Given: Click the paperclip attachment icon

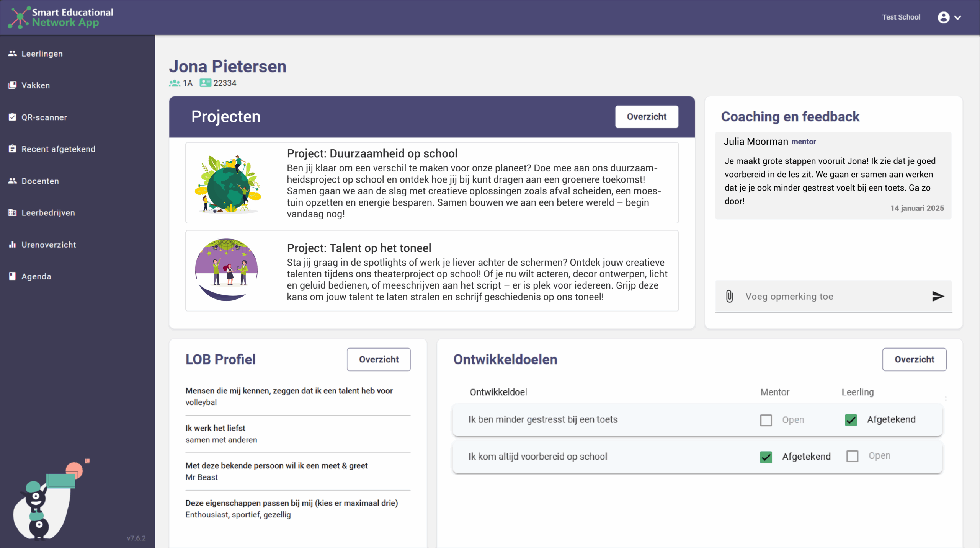Looking at the screenshot, I should [x=729, y=296].
